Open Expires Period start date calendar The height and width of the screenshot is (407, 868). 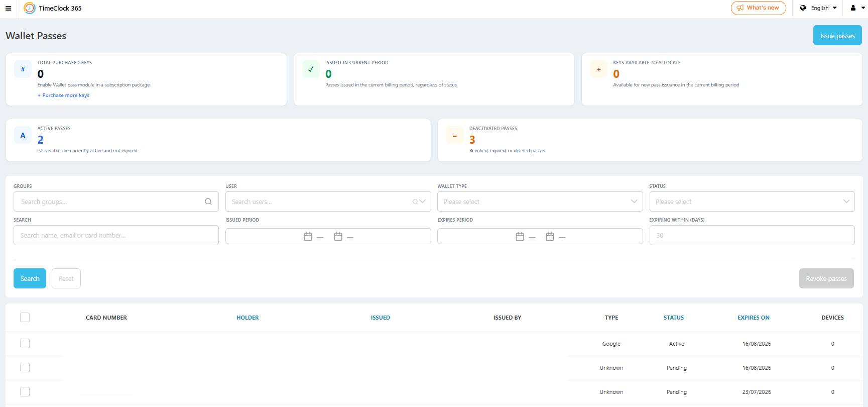click(x=520, y=237)
